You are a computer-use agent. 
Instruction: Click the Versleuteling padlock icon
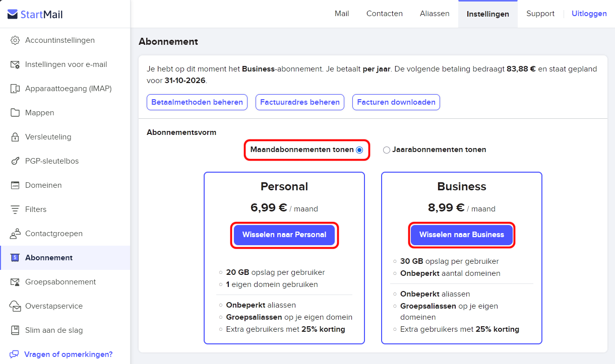click(x=15, y=137)
